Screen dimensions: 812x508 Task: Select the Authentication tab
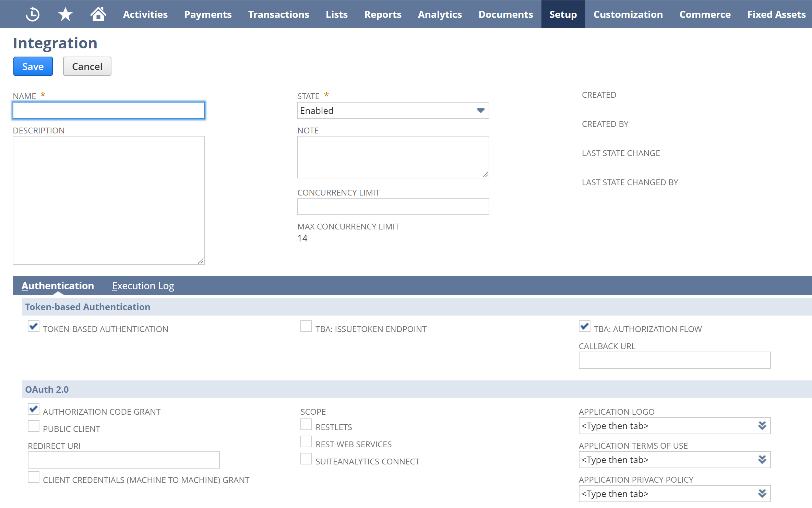pos(58,285)
